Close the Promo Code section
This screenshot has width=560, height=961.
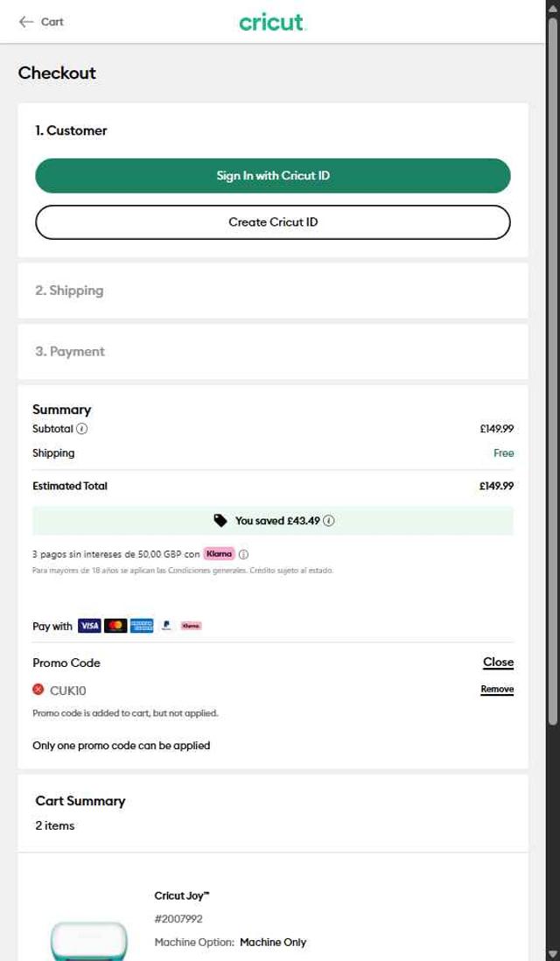(498, 663)
